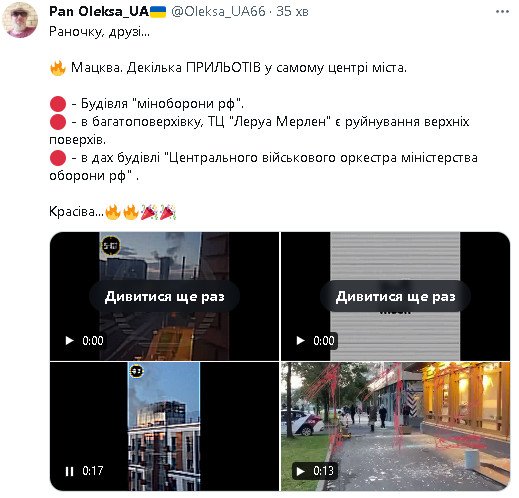
Task: Click Pan Oleksa_UA profile avatar
Action: [20, 20]
